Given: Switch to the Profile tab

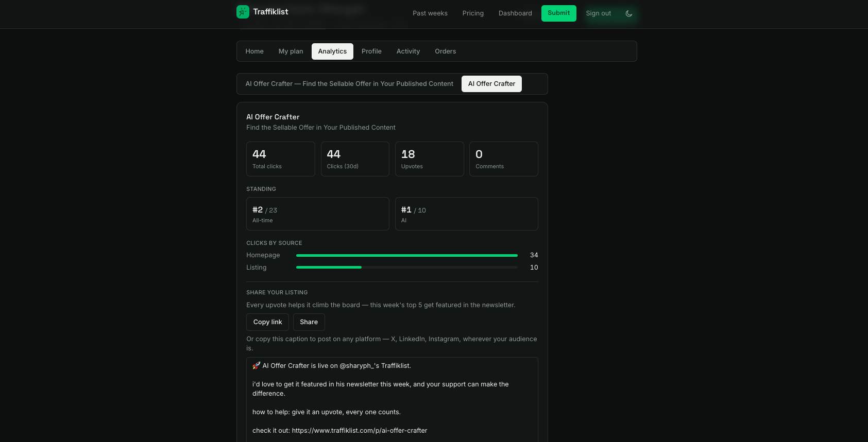Looking at the screenshot, I should tap(371, 51).
